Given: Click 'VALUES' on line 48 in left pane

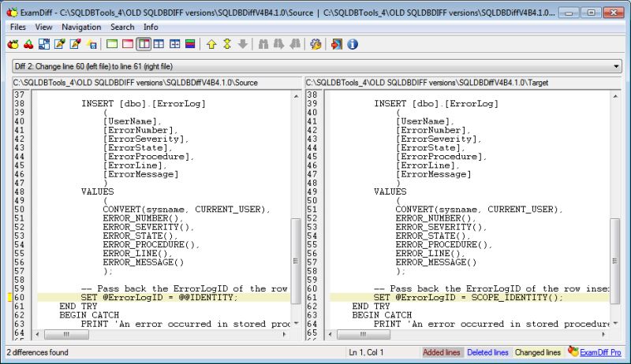Looking at the screenshot, I should (97, 191).
